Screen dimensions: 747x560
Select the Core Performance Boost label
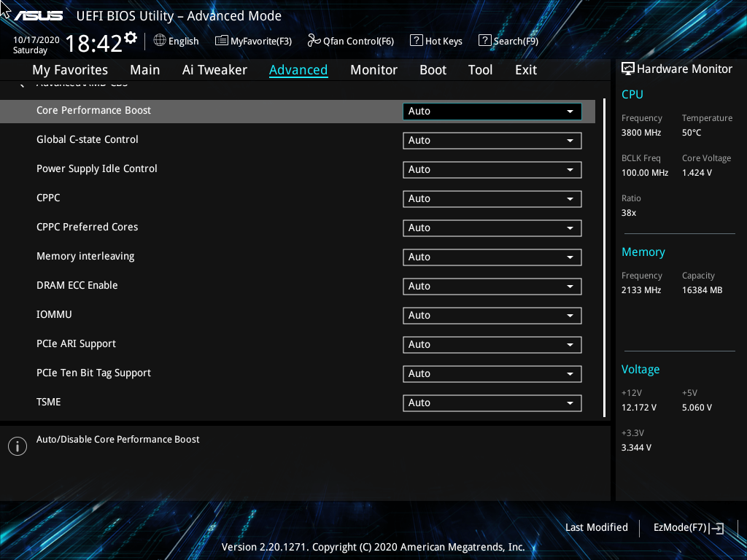94,111
